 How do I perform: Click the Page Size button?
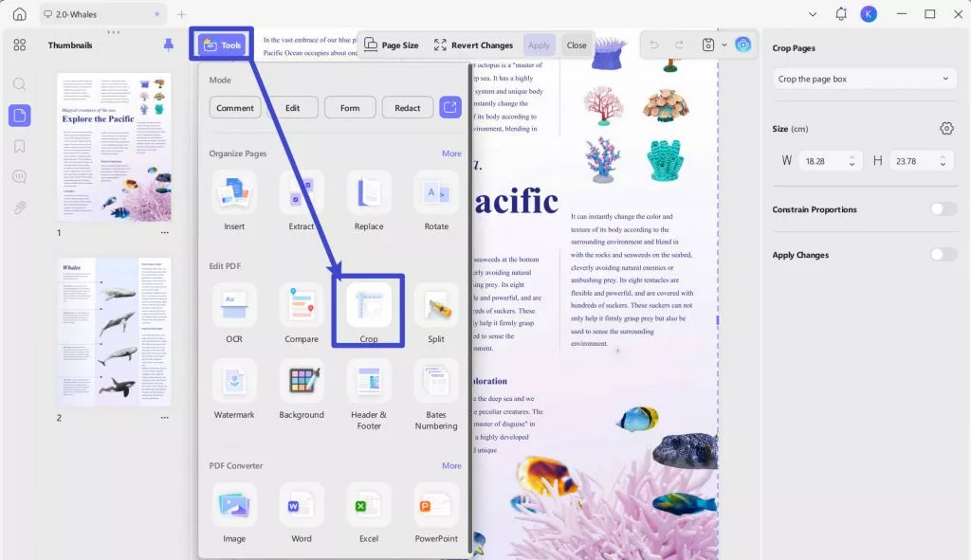392,45
